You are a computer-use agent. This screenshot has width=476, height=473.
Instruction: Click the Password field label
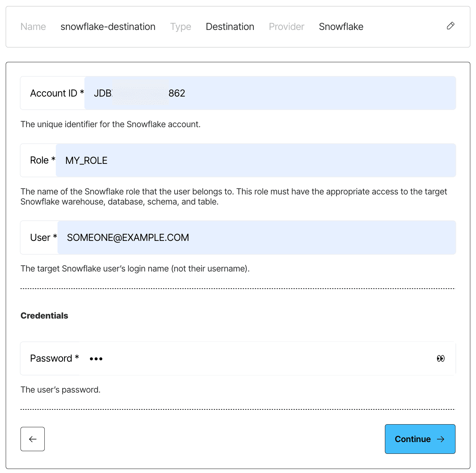coord(54,359)
